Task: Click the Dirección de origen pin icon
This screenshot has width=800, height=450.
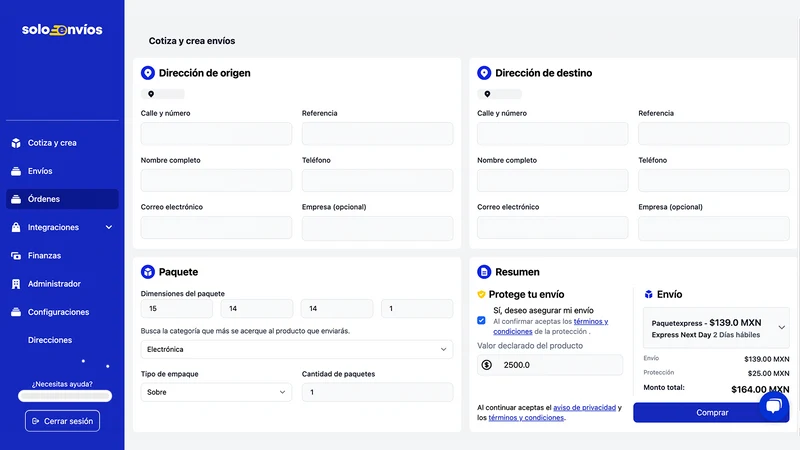Action: tap(148, 73)
